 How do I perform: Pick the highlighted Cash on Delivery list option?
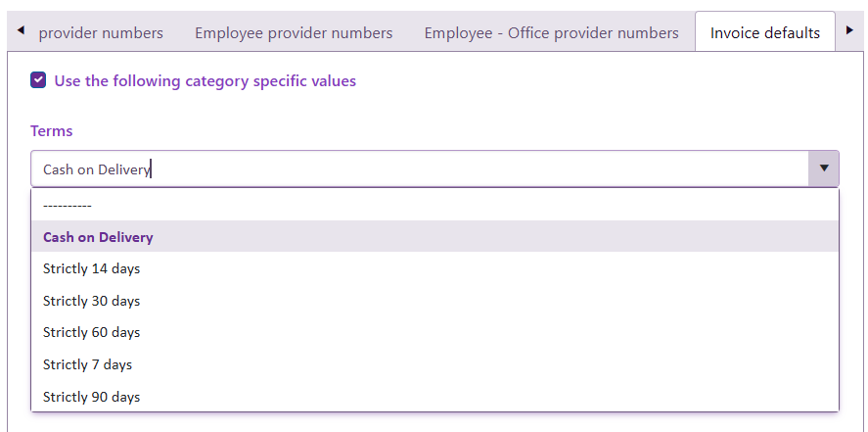(98, 237)
